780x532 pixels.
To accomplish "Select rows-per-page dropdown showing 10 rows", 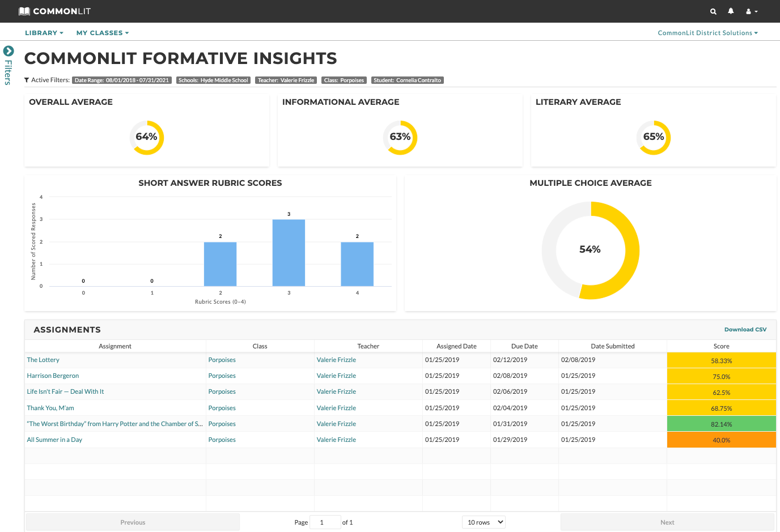I will point(484,522).
